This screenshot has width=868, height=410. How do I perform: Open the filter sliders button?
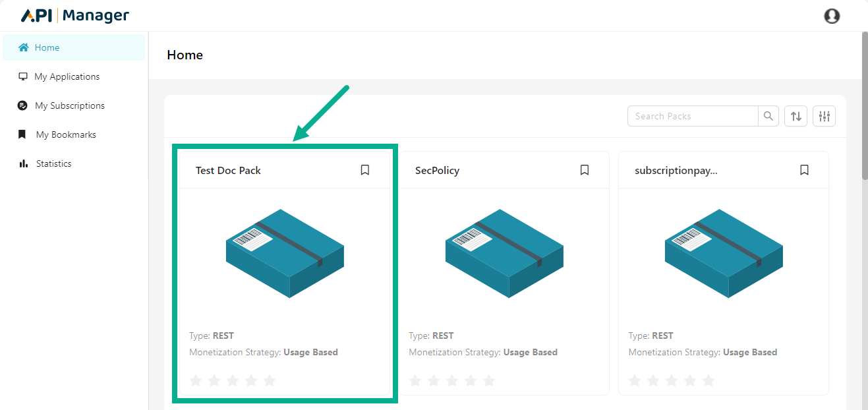click(x=824, y=116)
